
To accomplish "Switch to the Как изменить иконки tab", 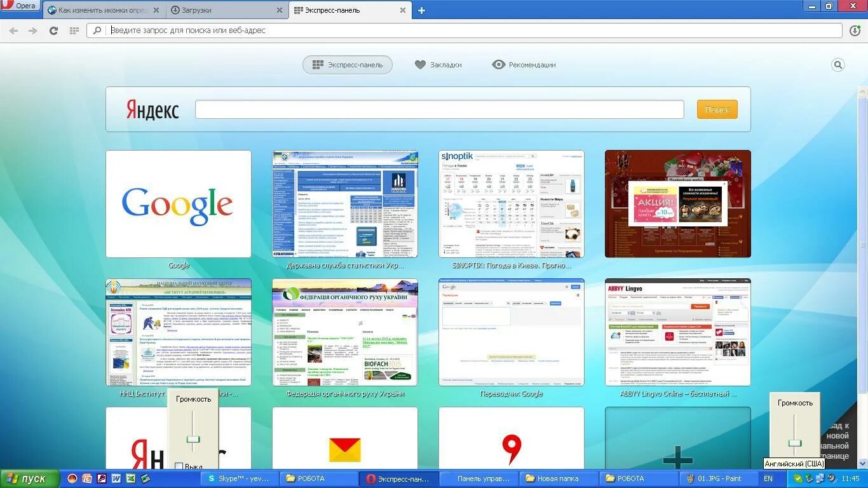I will (104, 10).
